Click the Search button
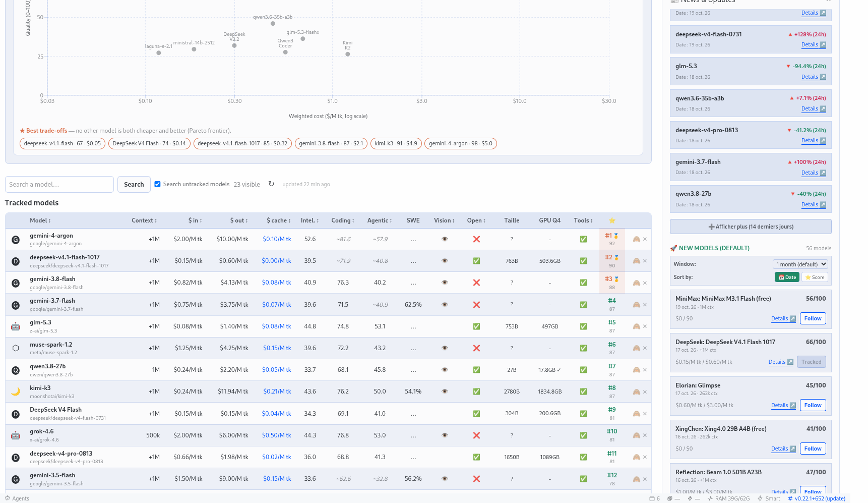Viewport: 868px width, 503px height. (x=134, y=185)
